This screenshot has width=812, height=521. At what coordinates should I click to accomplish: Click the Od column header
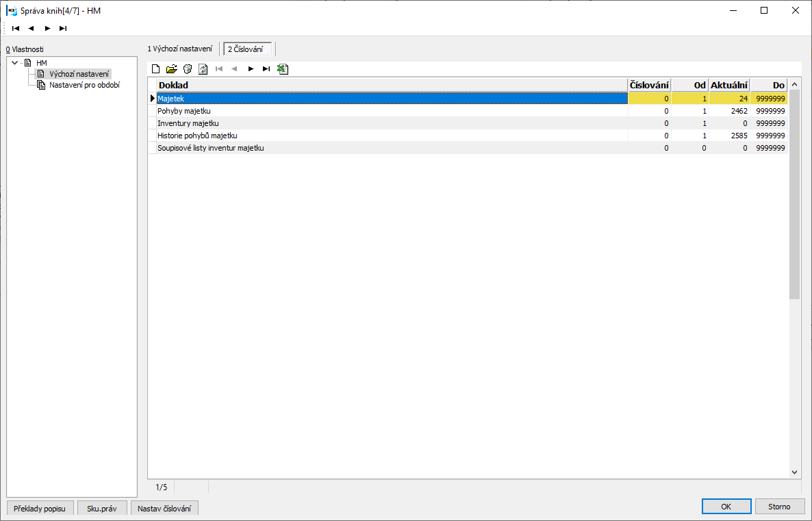pos(689,85)
